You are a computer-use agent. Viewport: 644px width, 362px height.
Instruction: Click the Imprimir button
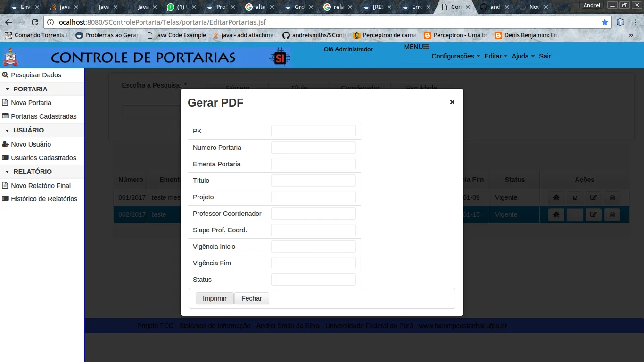pos(215,298)
